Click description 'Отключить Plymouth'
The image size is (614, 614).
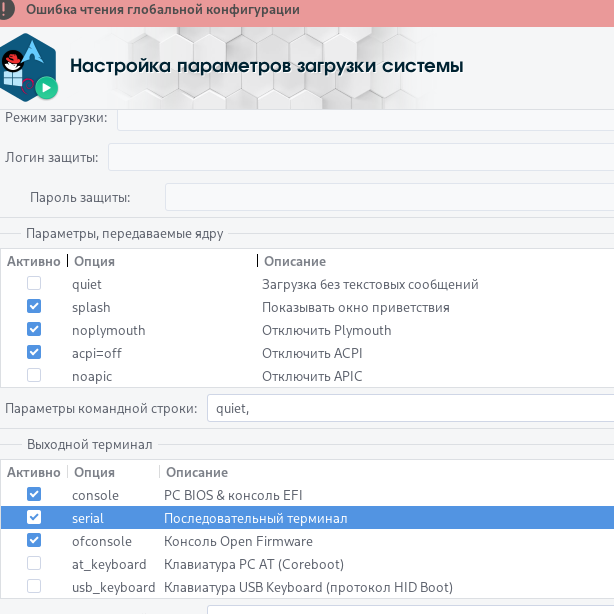point(327,330)
